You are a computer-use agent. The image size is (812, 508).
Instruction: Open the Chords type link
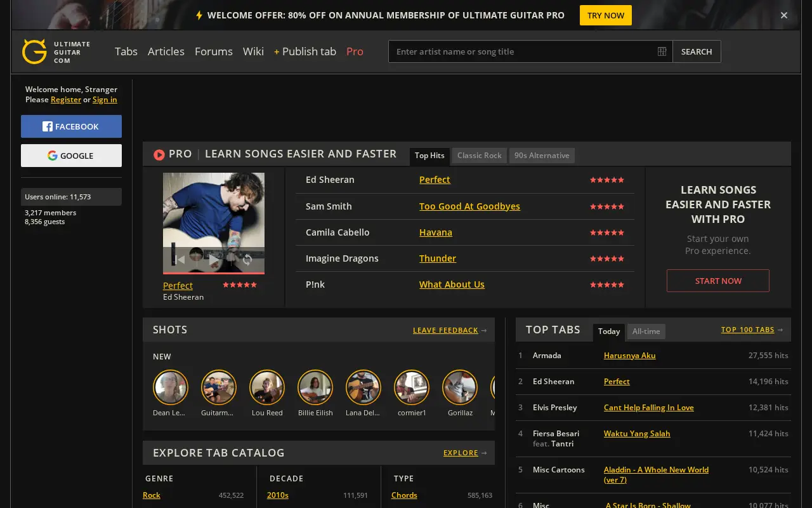coord(404,495)
